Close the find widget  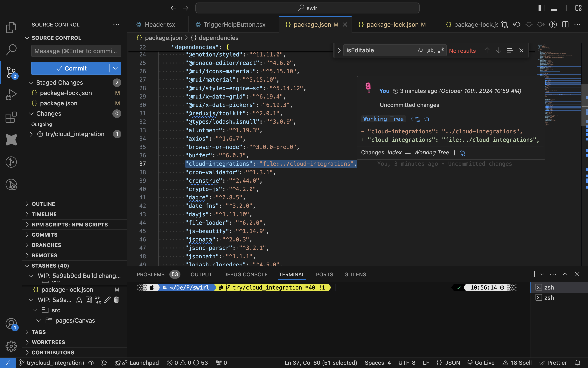521,50
